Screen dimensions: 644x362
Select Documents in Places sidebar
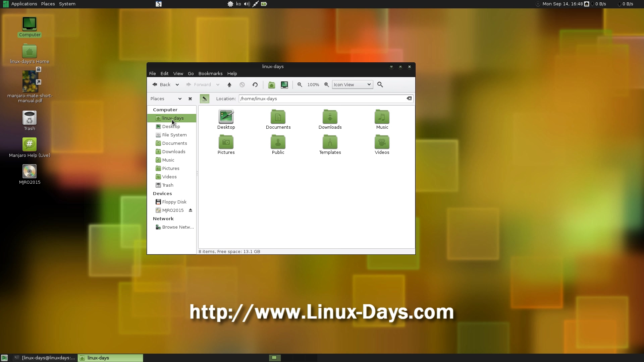point(172,143)
